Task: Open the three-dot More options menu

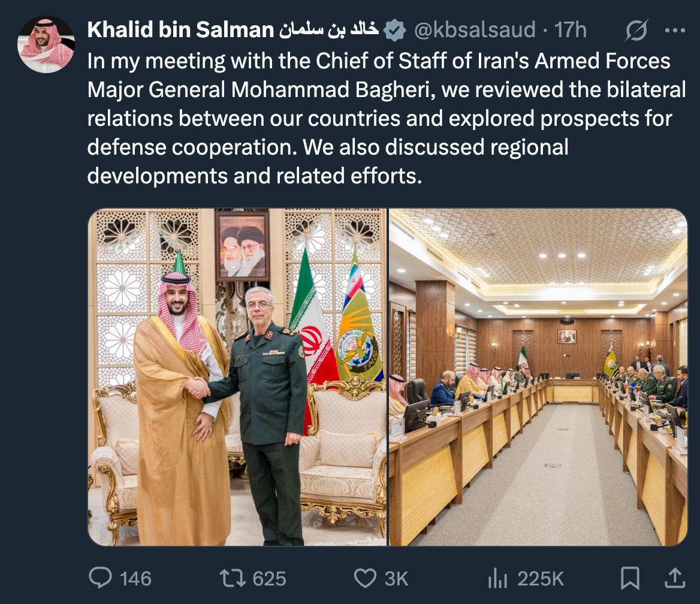Action: [675, 30]
